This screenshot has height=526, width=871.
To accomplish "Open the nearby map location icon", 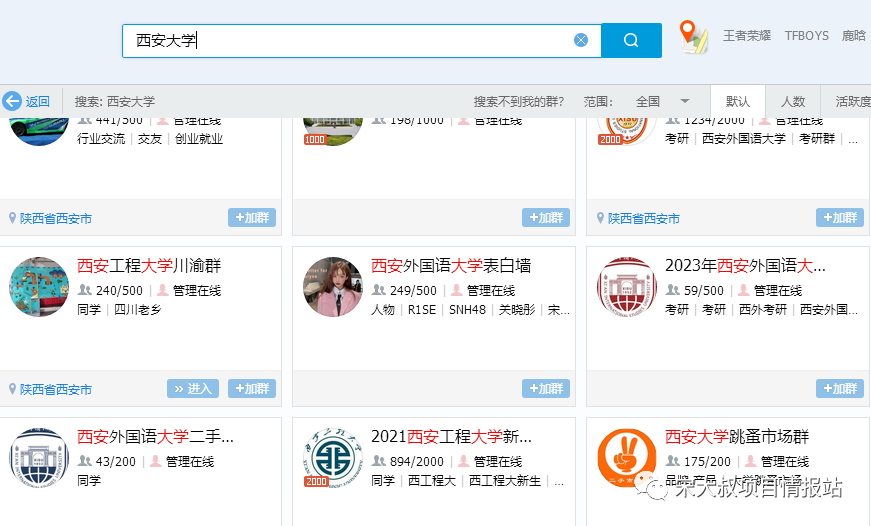I will pos(693,37).
